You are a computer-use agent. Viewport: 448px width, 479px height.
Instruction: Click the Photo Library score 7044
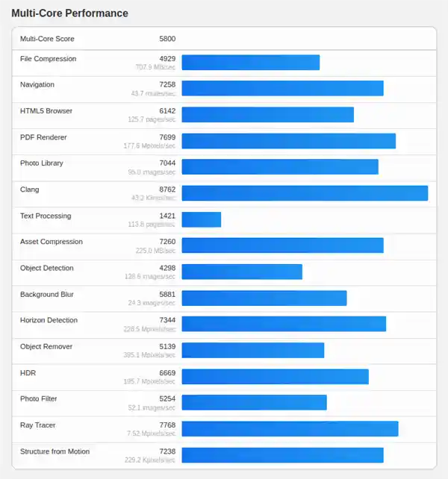pos(167,163)
